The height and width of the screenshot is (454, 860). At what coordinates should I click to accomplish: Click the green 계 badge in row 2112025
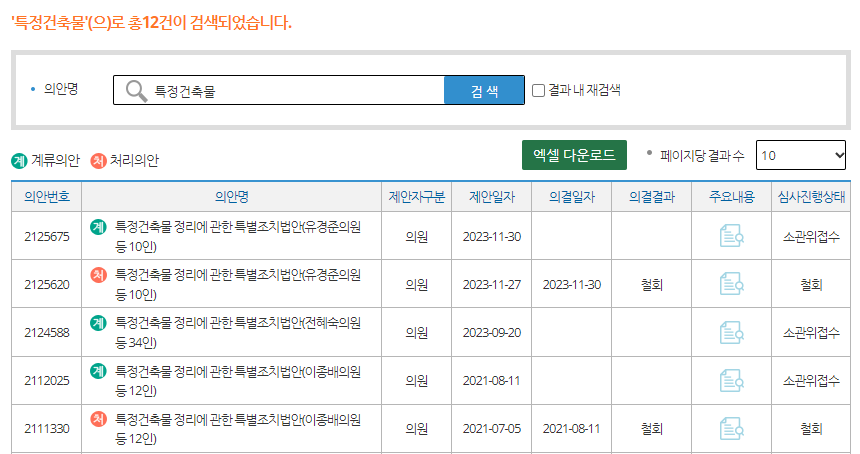click(x=98, y=371)
